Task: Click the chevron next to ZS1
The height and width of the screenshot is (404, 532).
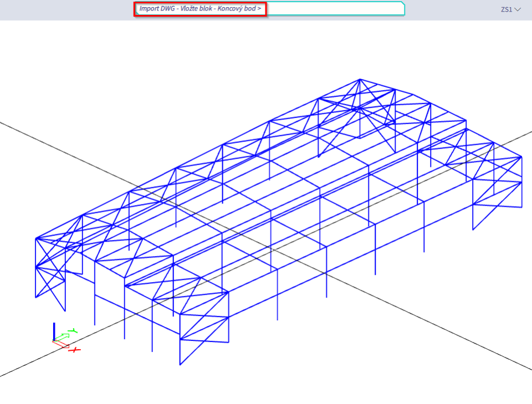Action: point(518,9)
